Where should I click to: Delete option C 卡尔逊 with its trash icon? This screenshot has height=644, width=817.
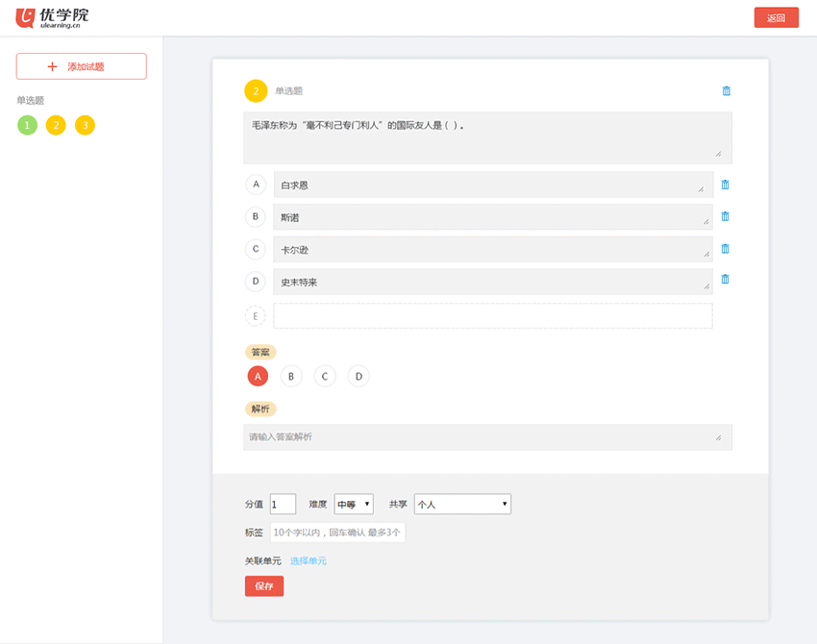[725, 249]
